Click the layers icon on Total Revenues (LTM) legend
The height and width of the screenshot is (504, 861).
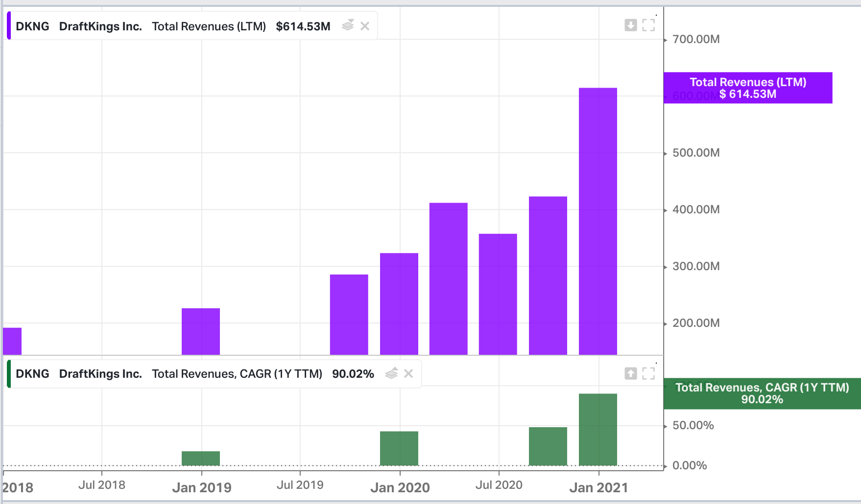point(348,25)
